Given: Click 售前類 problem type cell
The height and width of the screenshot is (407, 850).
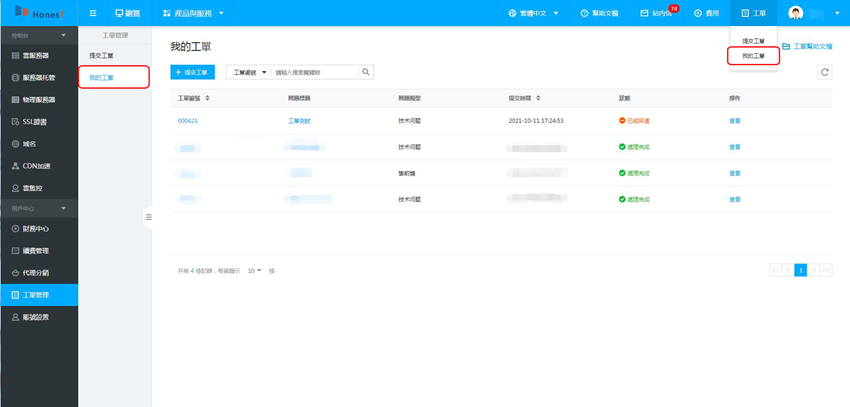Looking at the screenshot, I should pos(407,173).
